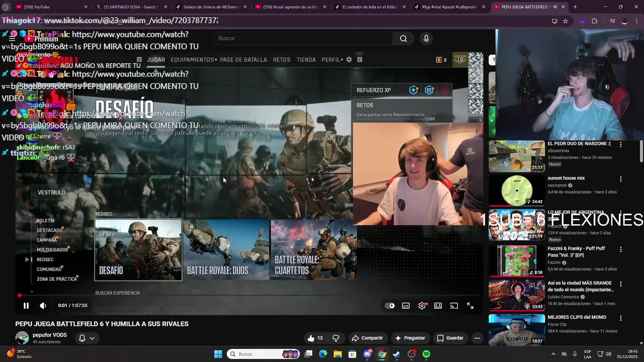Click the recommendations sidebar scrollbar
Screen dimensions: 644x362
point(641,151)
